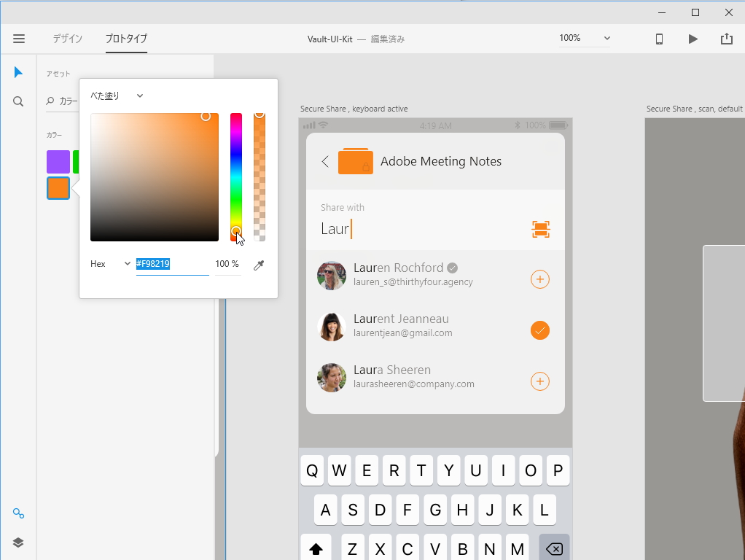Open the 100% zoom level dropdown
This screenshot has width=745, height=560.
click(x=585, y=38)
